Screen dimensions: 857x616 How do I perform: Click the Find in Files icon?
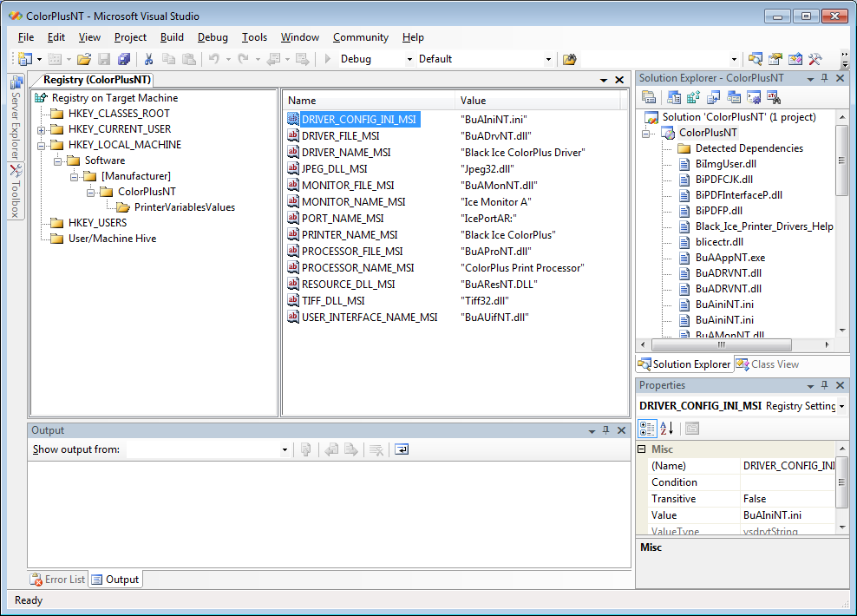[x=570, y=59]
